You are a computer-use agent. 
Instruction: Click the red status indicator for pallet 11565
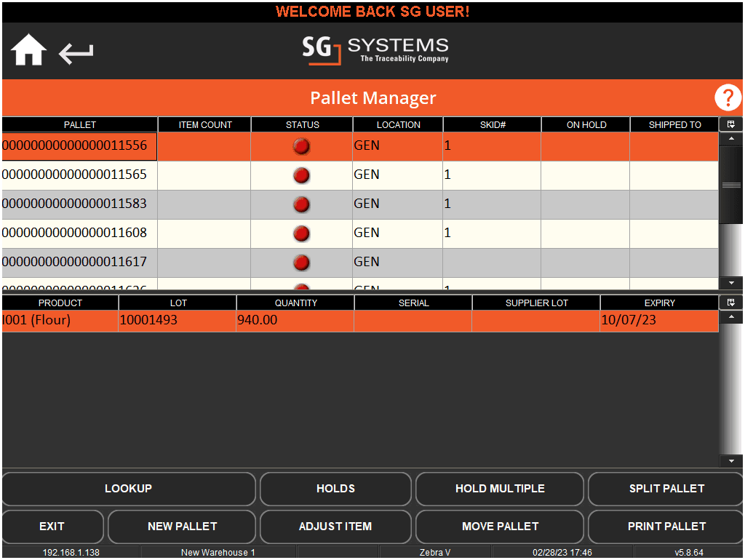click(301, 175)
